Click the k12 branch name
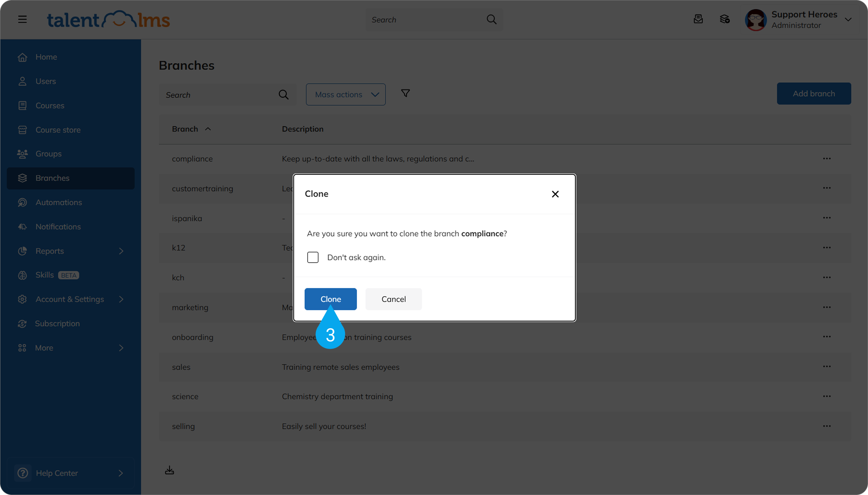 pos(178,247)
